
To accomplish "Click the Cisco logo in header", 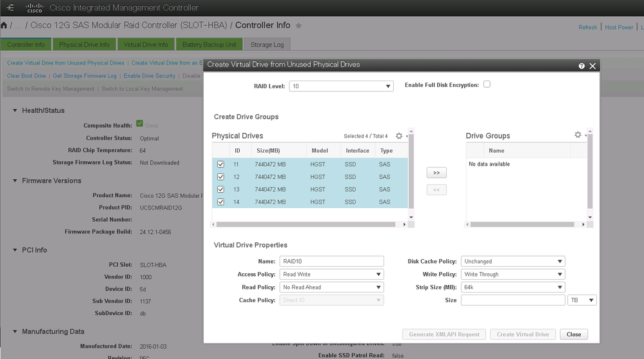I will coord(35,7).
